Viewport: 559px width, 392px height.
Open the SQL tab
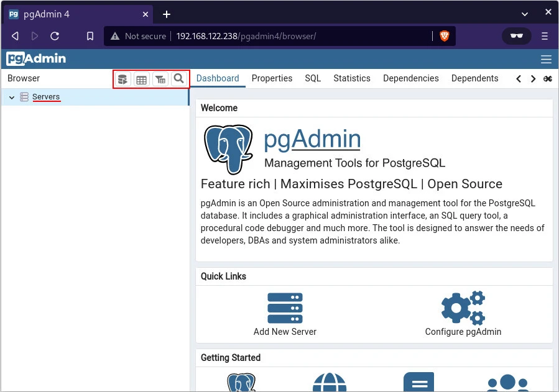coord(313,78)
